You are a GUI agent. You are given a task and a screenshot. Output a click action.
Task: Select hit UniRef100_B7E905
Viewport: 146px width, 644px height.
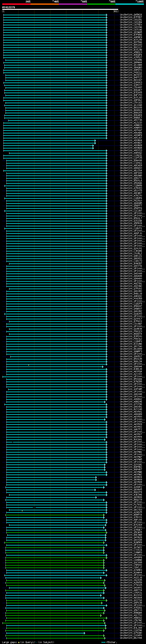[131, 93]
